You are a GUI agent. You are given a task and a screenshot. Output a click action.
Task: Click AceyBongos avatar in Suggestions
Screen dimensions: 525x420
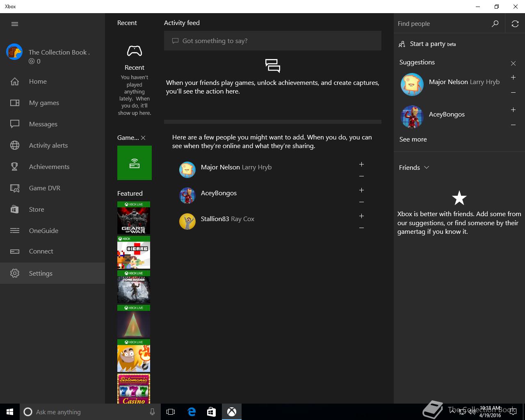[412, 117]
